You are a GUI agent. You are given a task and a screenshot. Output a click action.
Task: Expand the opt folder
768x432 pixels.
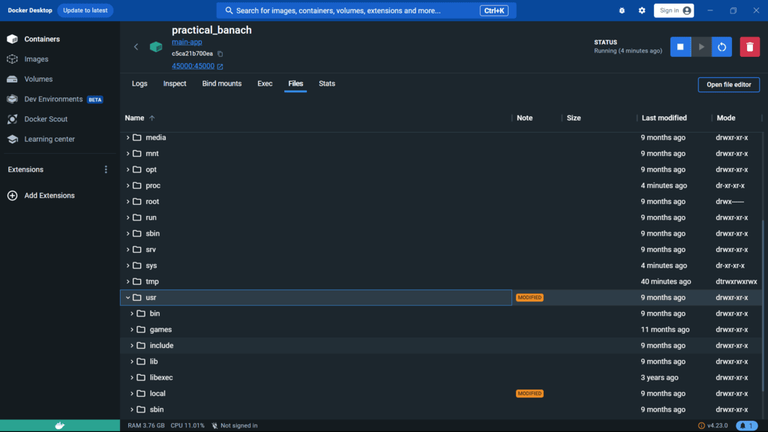[128, 169]
